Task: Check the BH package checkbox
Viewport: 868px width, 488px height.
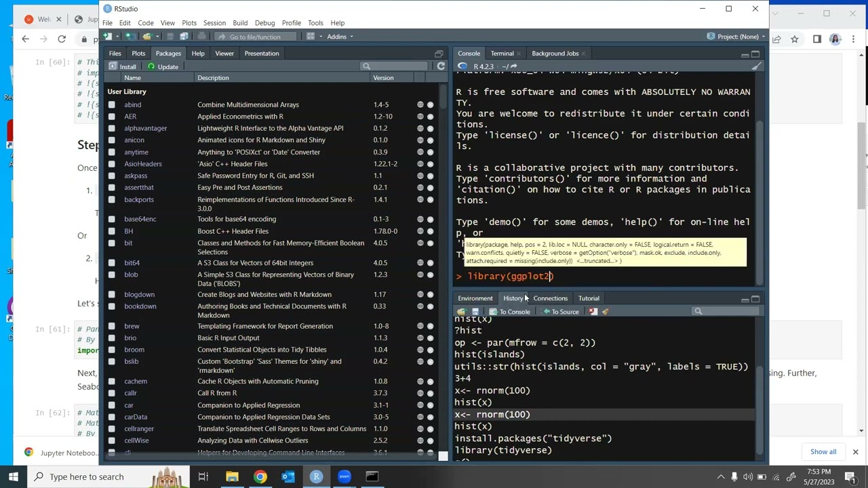Action: click(x=111, y=231)
